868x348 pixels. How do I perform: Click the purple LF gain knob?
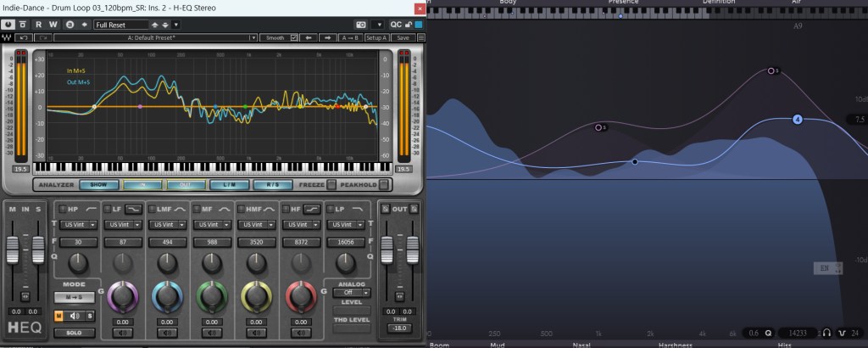123,295
